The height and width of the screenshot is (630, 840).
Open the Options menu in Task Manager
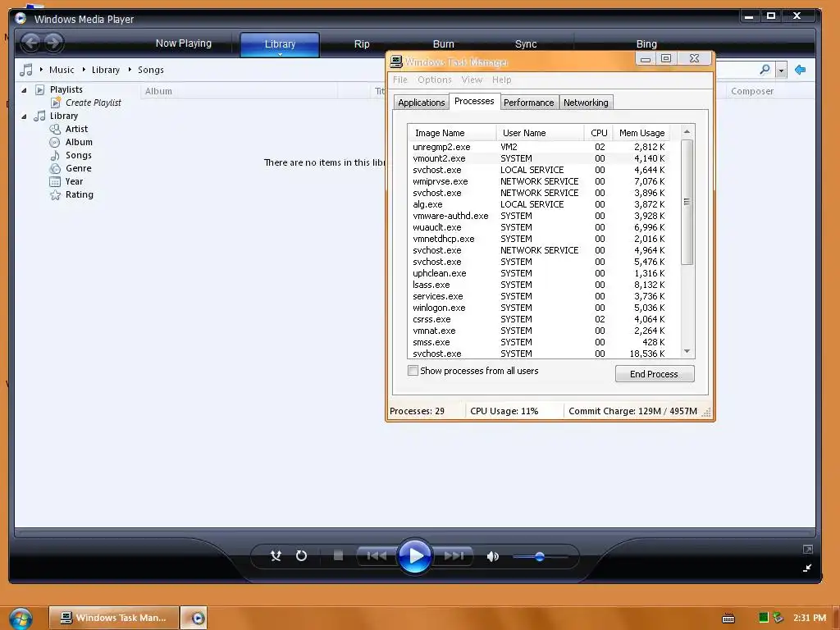point(435,80)
